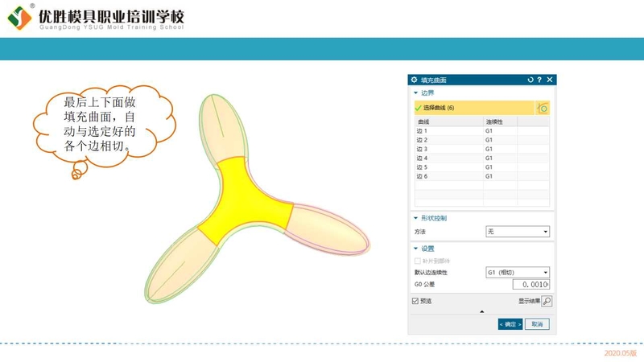Open 显示结果 magnifier button
644x362 pixels.
click(x=547, y=301)
